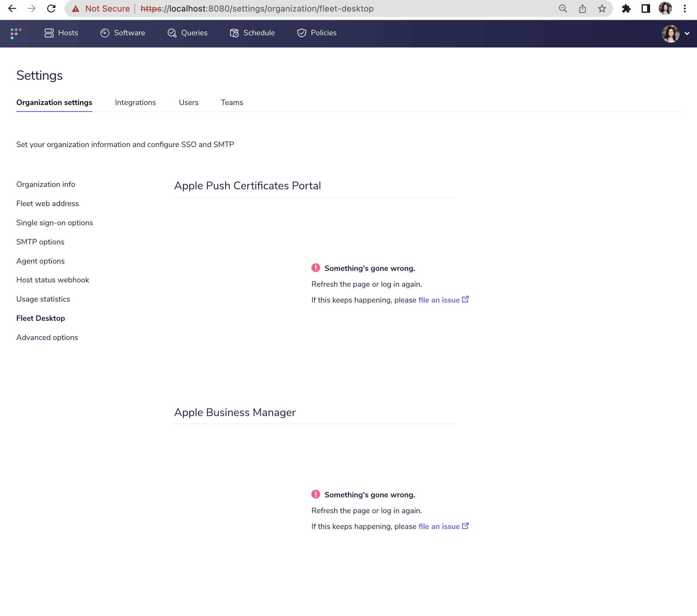This screenshot has height=616, width=697.
Task: Reload the page with the refresh icon
Action: click(x=51, y=9)
